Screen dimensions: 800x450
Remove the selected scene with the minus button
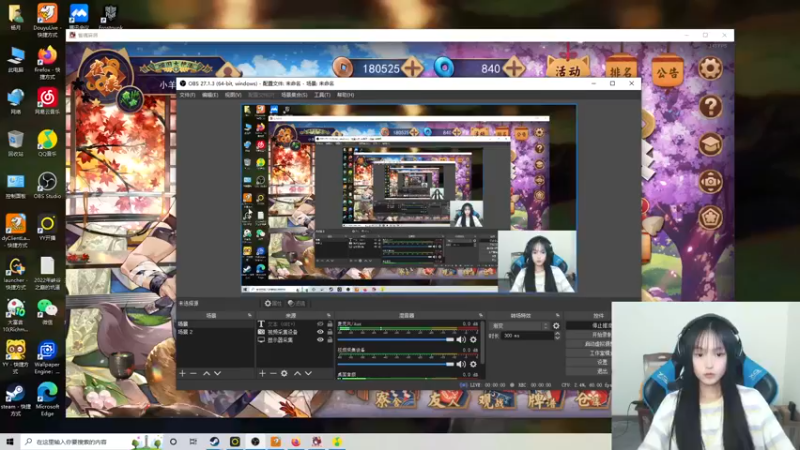click(193, 373)
